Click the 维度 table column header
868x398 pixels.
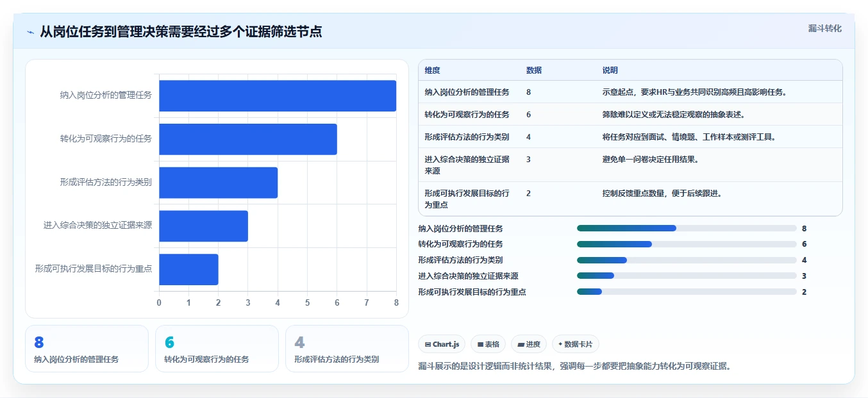(433, 70)
